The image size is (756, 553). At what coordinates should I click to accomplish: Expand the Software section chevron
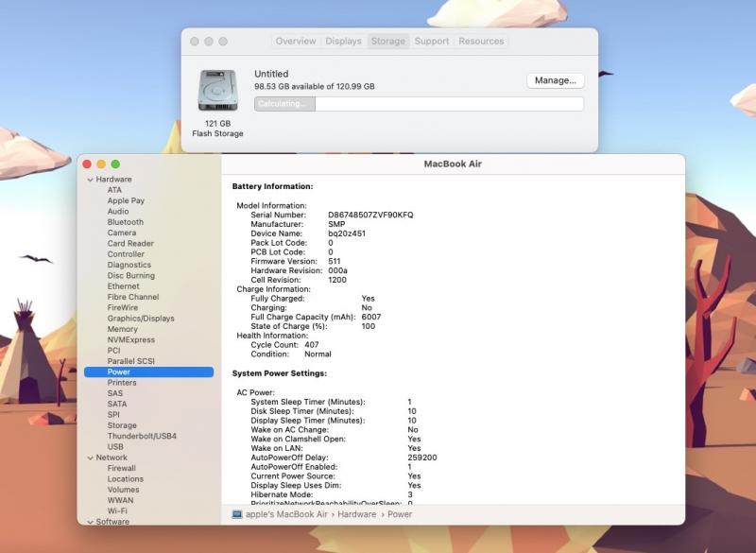pos(90,522)
